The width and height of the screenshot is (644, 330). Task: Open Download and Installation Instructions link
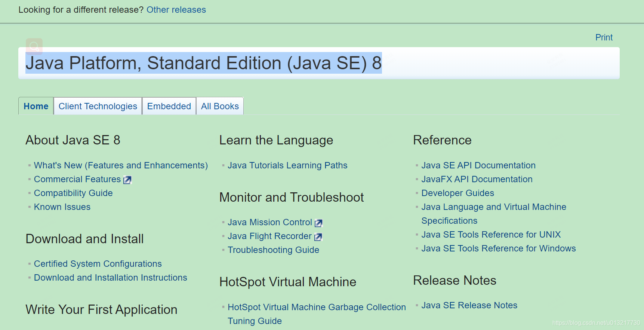pos(111,278)
